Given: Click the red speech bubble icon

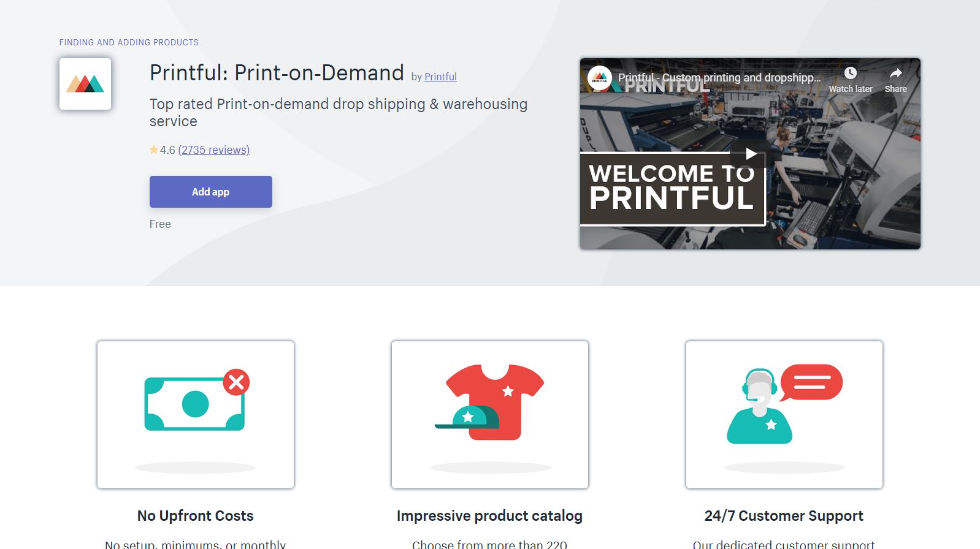Looking at the screenshot, I should [x=811, y=383].
